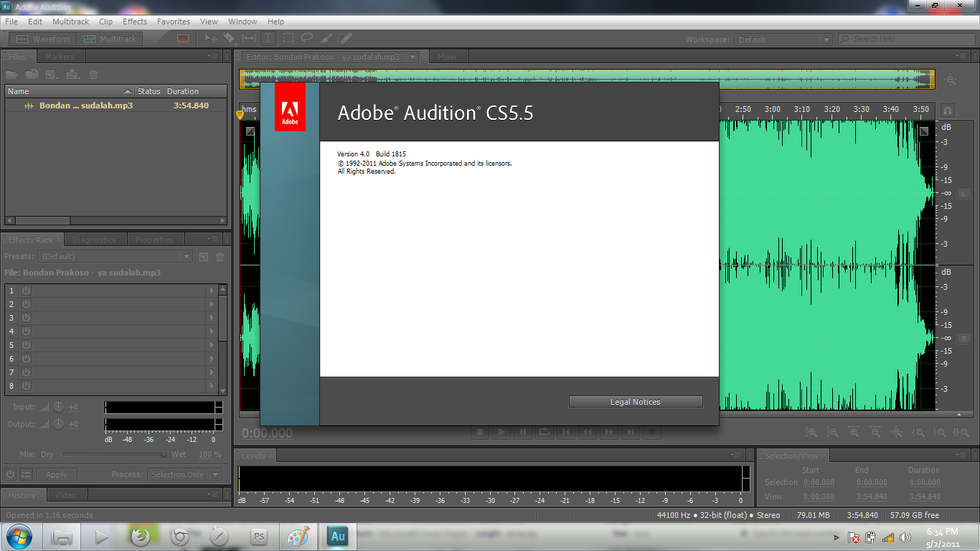Click the Zoom In Amplitude icon
This screenshot has height=551, width=980.
tap(811, 433)
